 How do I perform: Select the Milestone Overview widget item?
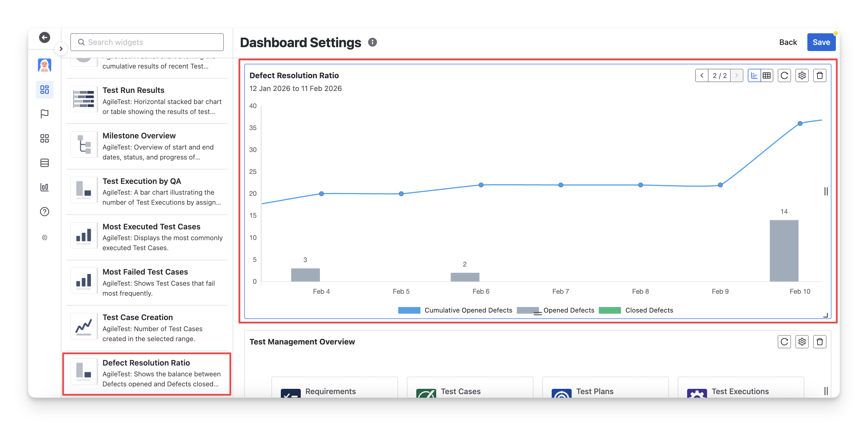(147, 146)
